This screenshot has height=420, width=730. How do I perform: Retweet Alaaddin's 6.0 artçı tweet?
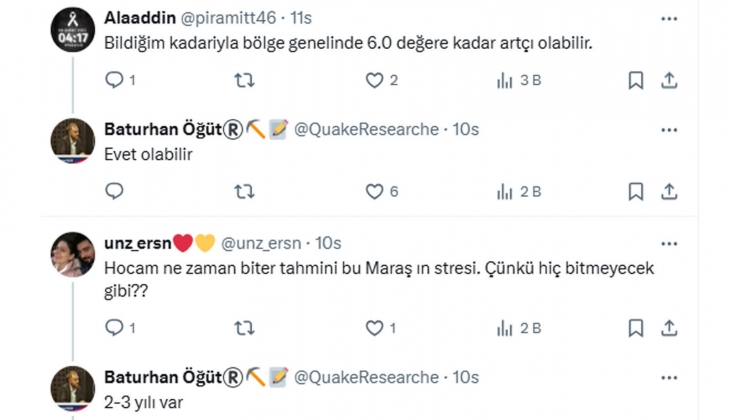pos(243,81)
